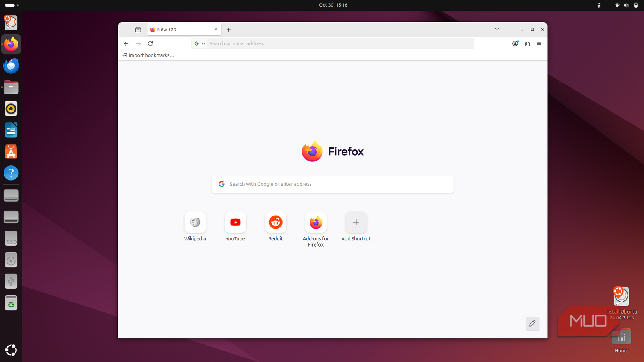Click the personalize (pencil) icon on the new tab page
This screenshot has width=644, height=362.
532,324
